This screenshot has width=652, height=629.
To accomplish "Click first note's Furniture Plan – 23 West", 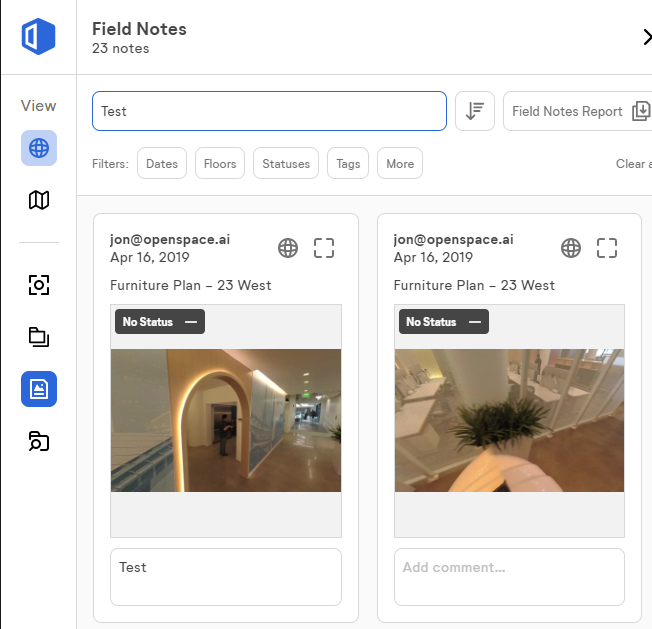I will point(190,285).
